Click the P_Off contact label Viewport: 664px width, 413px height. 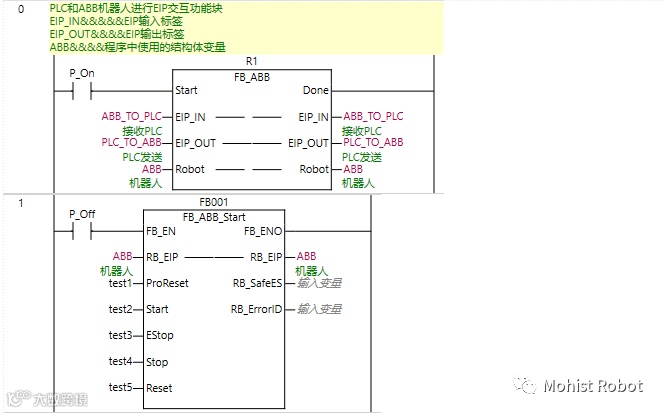coord(82,214)
